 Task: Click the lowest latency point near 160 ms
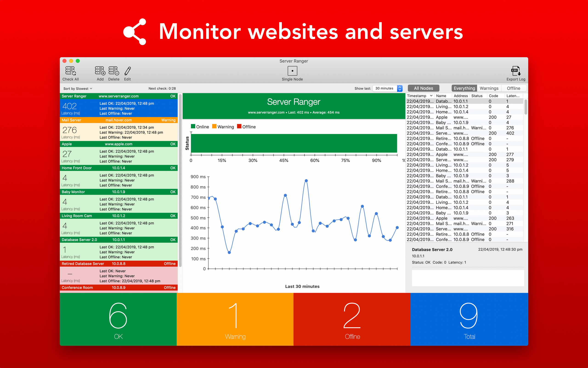pyautogui.click(x=229, y=253)
